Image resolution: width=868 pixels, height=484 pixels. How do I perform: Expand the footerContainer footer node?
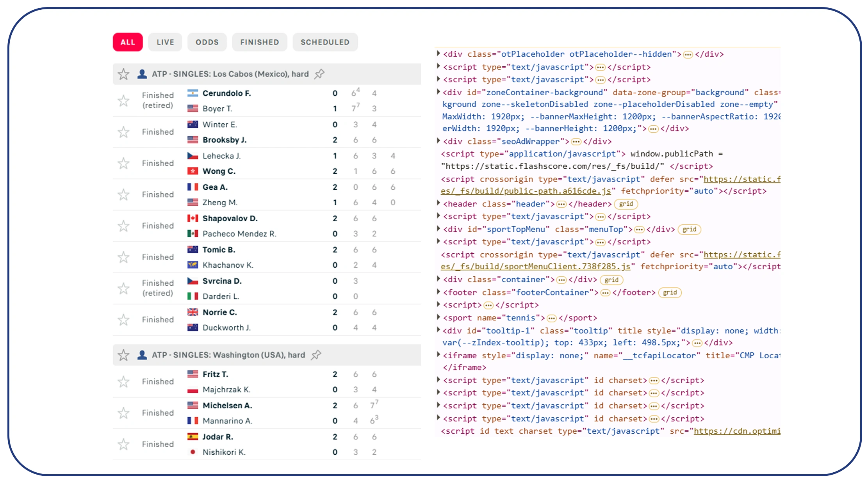tap(438, 292)
